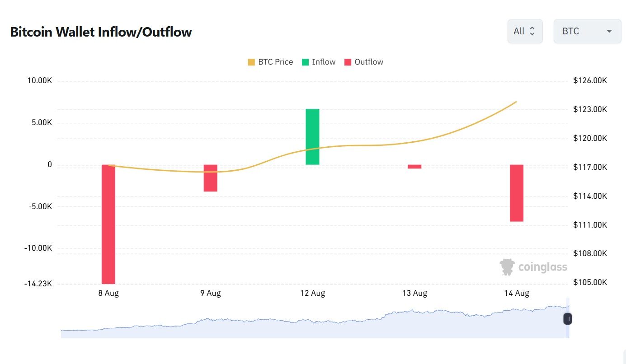626x364 pixels.
Task: Click the Bitcoin Wallet Inflow/Outflow title
Action: [x=101, y=32]
